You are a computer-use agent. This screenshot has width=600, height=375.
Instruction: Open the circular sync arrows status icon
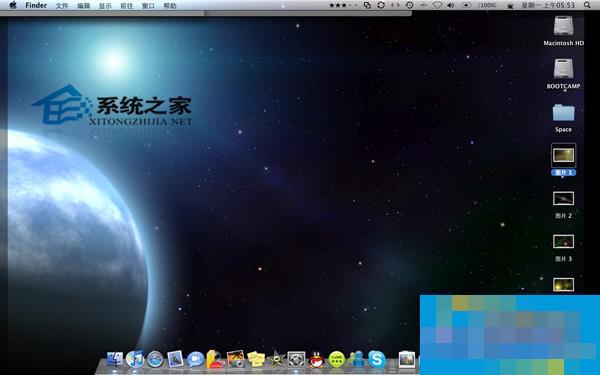[x=381, y=5]
